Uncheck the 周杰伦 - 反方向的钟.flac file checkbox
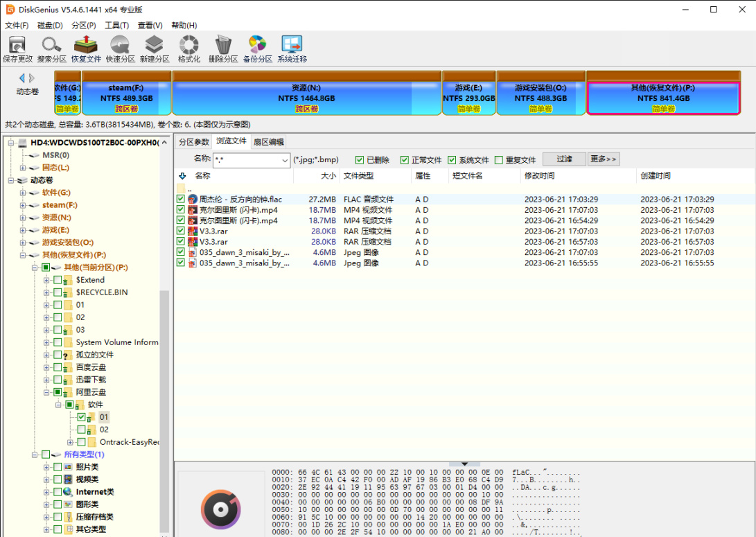The height and width of the screenshot is (537, 756). [180, 199]
